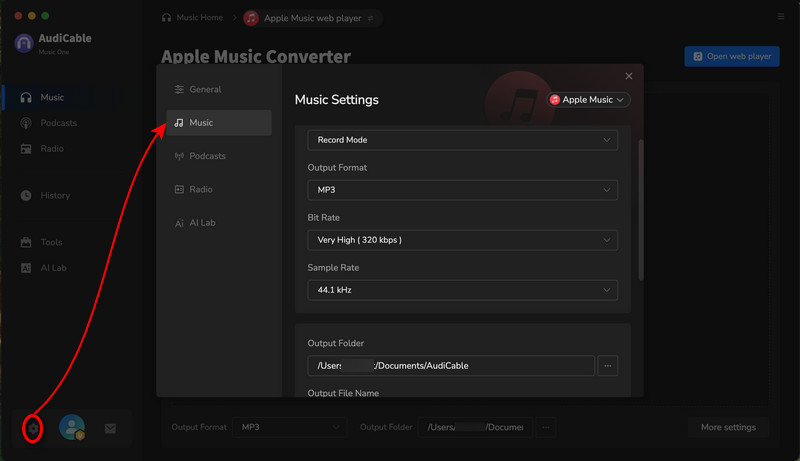The height and width of the screenshot is (461, 800).
Task: Expand the Output Format MP3 dropdown in dialog
Action: [x=462, y=190]
